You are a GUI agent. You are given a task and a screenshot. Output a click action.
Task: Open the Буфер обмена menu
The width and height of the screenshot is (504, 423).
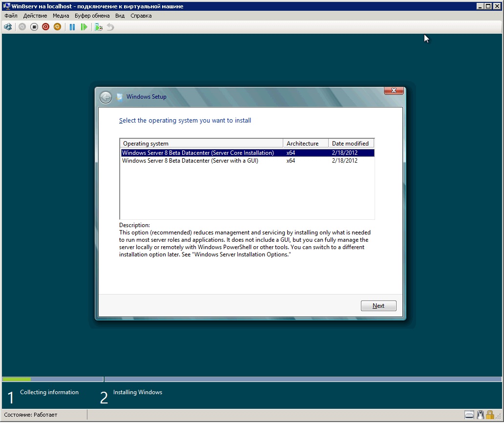point(92,16)
